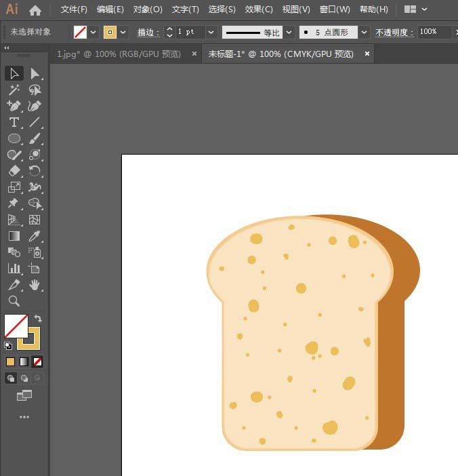
Task: Open the 效果(C) menu
Action: coord(259,9)
